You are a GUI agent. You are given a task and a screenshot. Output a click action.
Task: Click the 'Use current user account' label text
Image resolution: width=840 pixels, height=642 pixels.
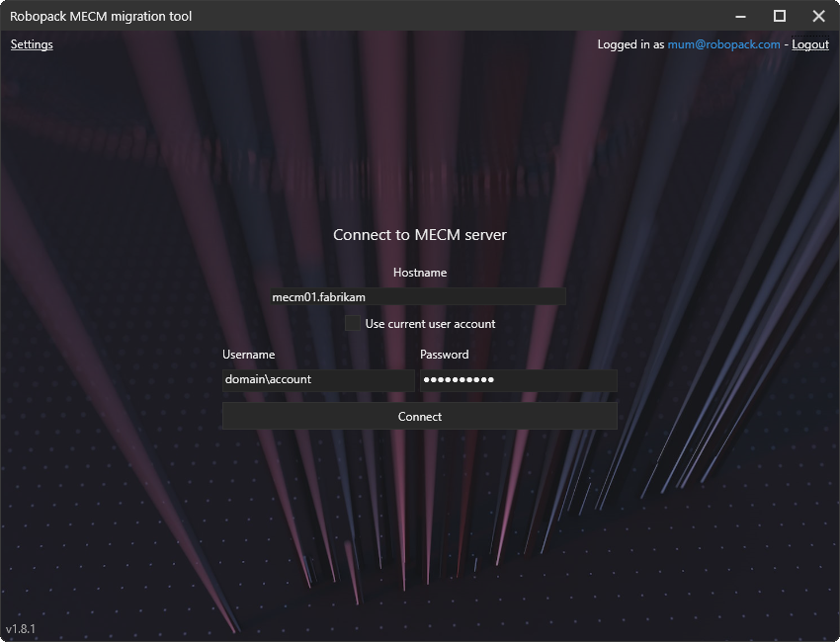[x=430, y=324]
